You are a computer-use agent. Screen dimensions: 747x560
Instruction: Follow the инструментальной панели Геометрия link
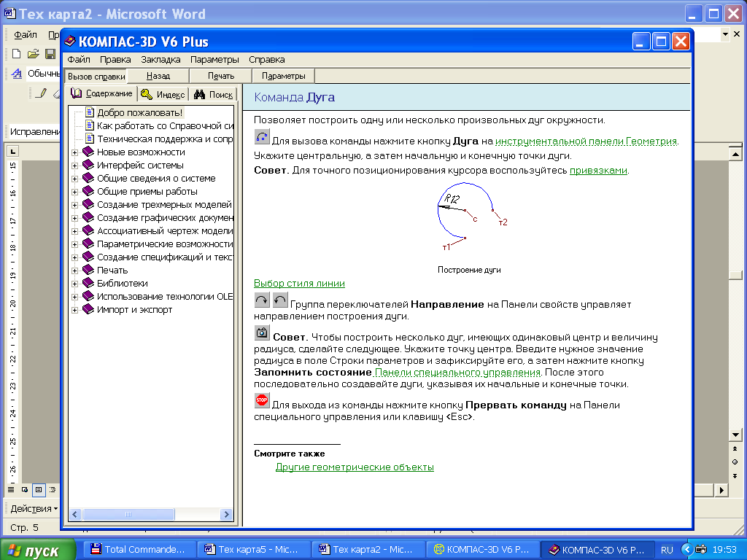[586, 141]
